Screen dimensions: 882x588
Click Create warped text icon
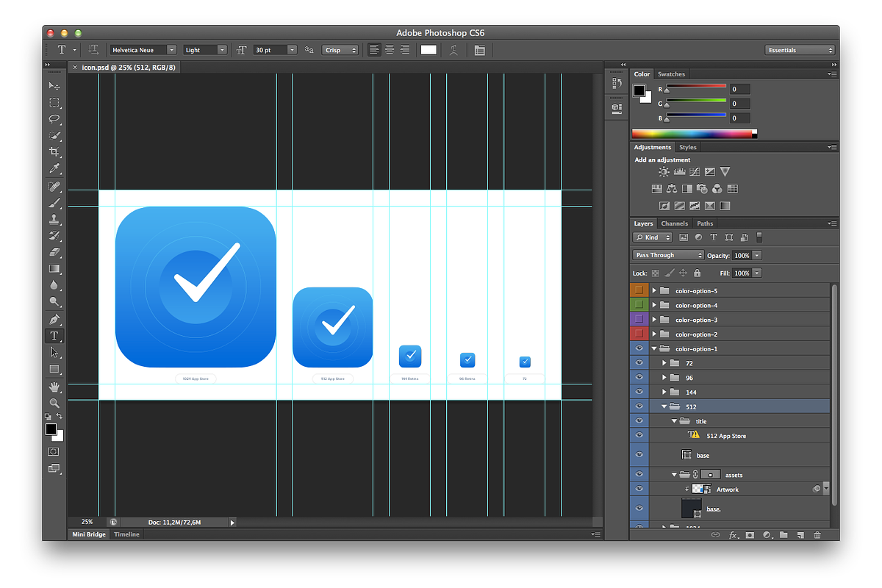(454, 50)
